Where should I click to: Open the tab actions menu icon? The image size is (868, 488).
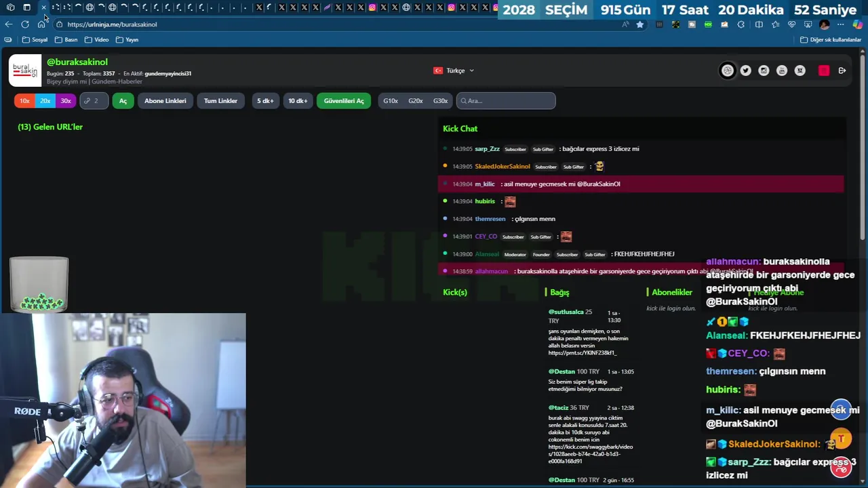pos(26,7)
